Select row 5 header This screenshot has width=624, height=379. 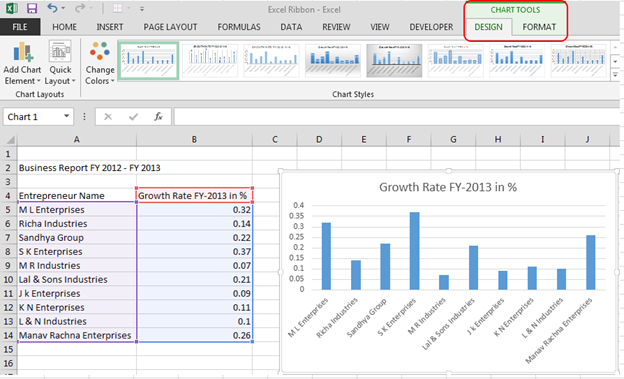tap(8, 210)
